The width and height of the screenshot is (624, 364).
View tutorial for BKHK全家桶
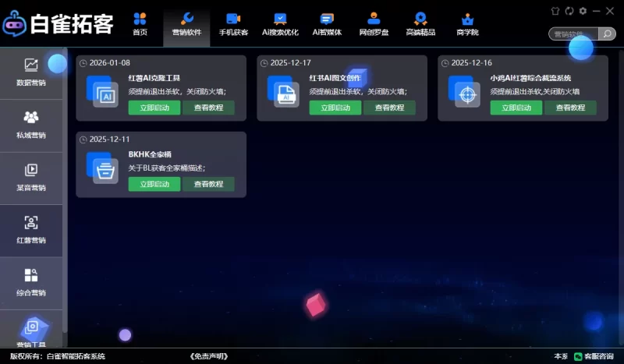208,184
